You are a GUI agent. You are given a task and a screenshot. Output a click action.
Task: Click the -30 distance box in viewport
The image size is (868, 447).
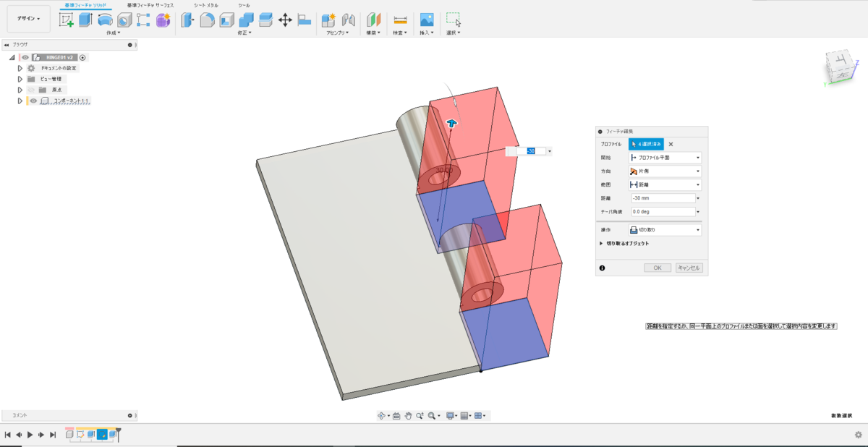532,151
